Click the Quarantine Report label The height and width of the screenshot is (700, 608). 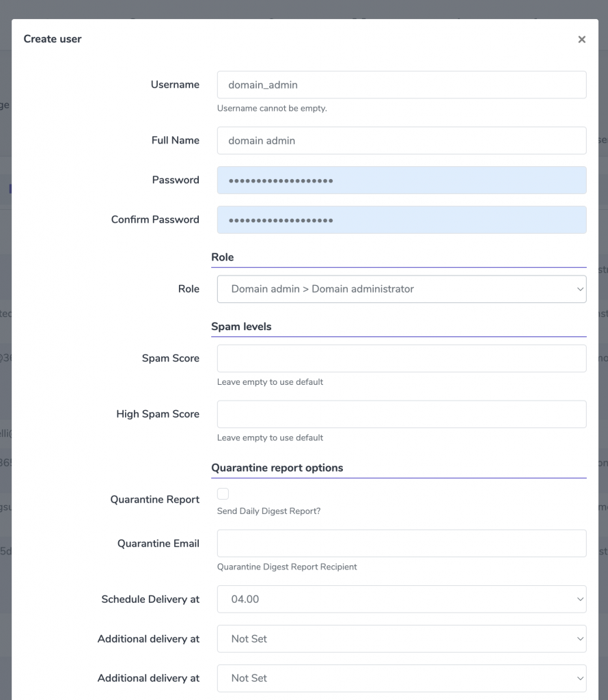click(x=155, y=500)
